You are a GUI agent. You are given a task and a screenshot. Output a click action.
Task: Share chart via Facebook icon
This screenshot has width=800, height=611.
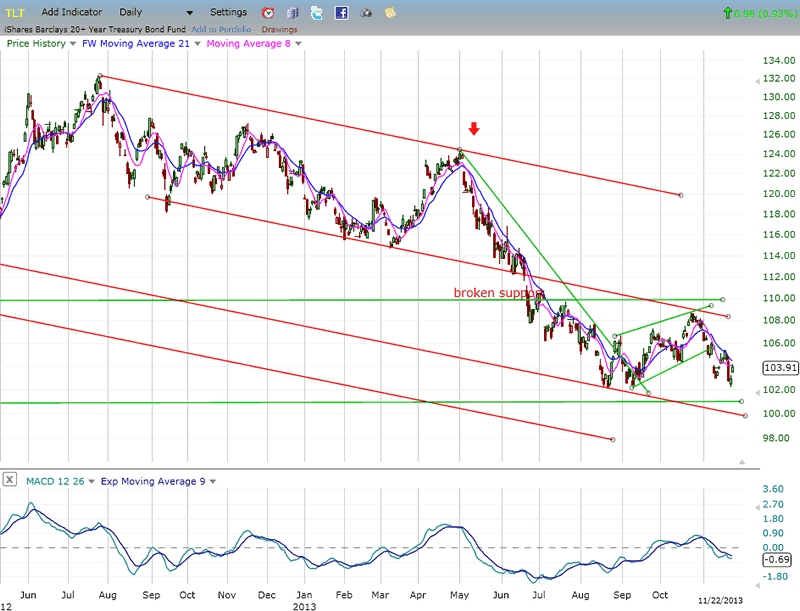341,13
